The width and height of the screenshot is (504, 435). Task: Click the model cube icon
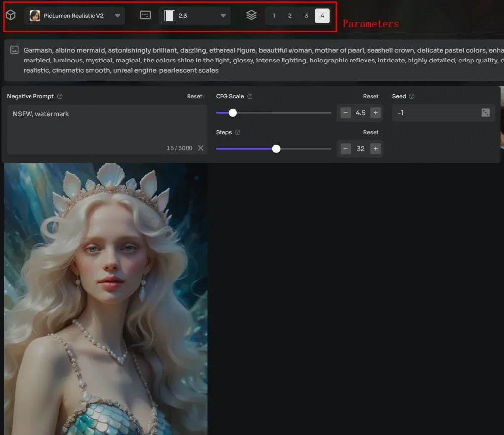10,16
